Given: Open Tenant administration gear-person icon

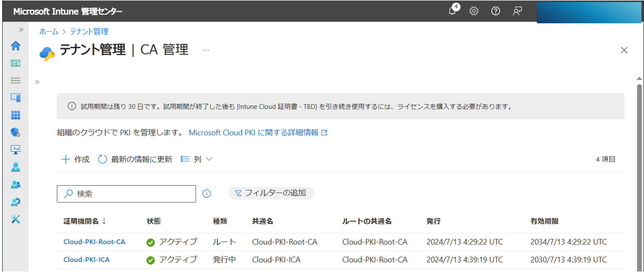Looking at the screenshot, I should [x=15, y=202].
